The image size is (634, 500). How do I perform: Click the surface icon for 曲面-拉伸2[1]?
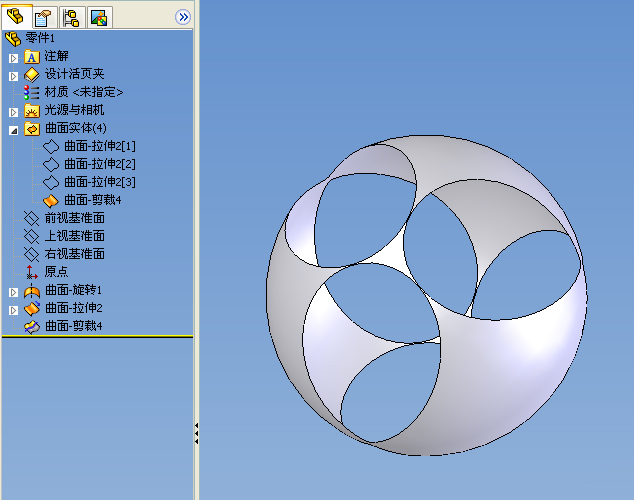click(x=51, y=146)
